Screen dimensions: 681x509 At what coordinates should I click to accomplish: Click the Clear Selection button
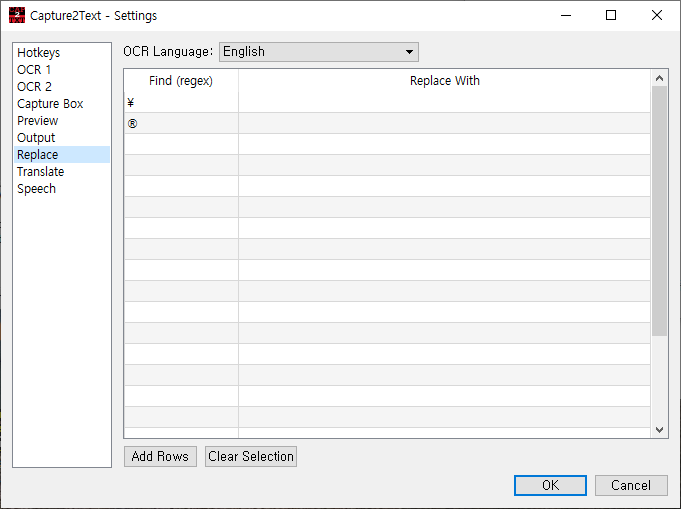pos(251,456)
